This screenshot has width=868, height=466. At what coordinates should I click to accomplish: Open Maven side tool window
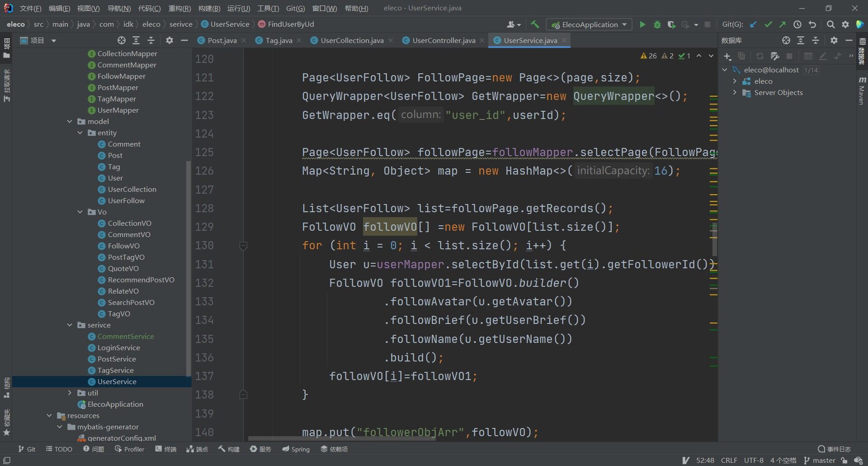pyautogui.click(x=862, y=90)
